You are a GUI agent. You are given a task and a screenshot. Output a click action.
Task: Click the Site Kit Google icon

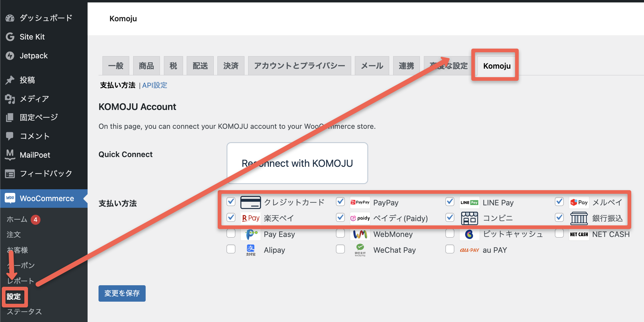tap(10, 37)
